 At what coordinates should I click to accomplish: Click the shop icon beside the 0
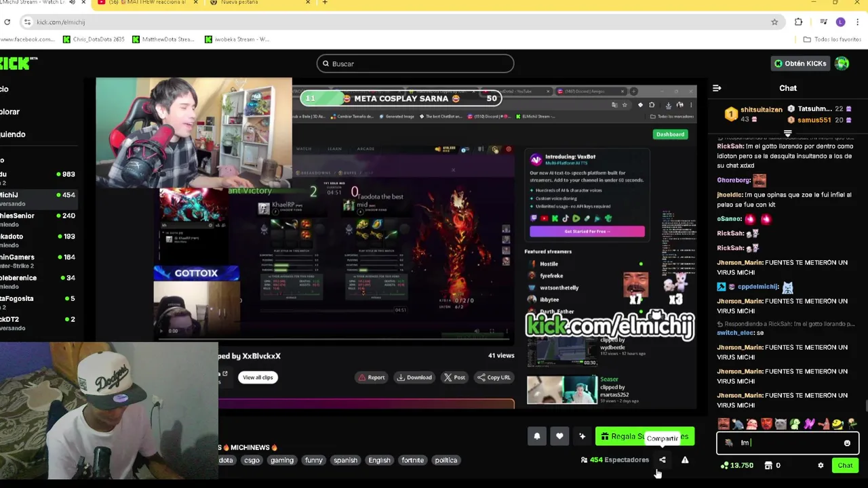point(768,466)
